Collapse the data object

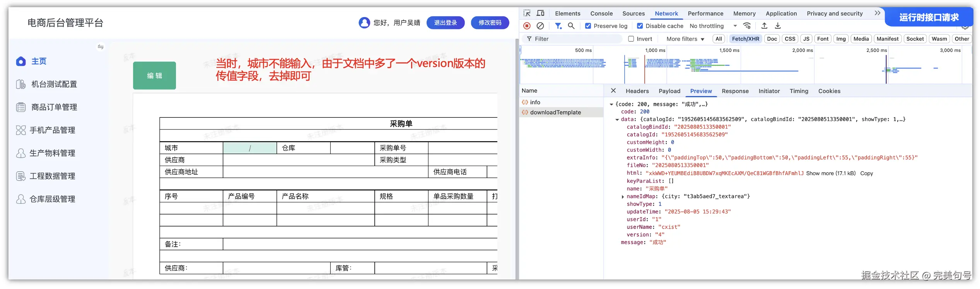point(617,120)
